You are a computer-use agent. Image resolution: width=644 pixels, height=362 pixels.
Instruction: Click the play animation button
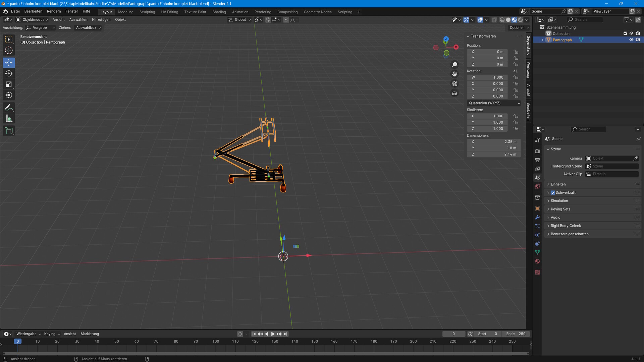(273, 334)
